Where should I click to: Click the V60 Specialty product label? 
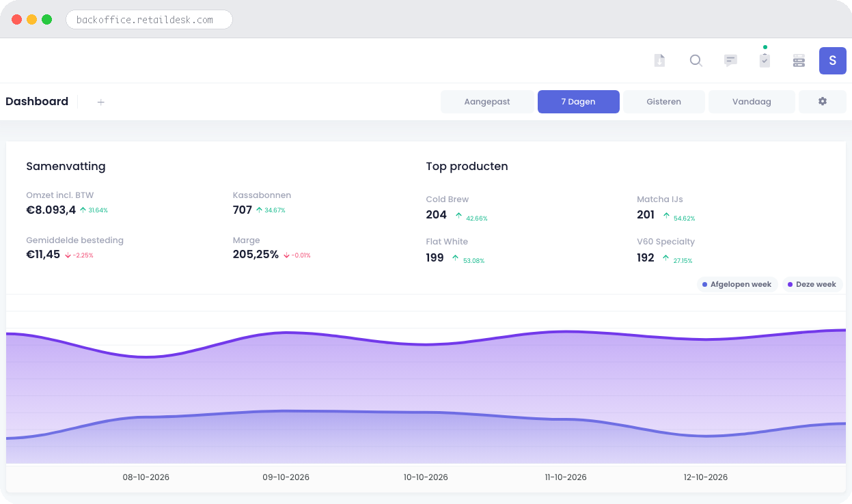click(x=666, y=242)
